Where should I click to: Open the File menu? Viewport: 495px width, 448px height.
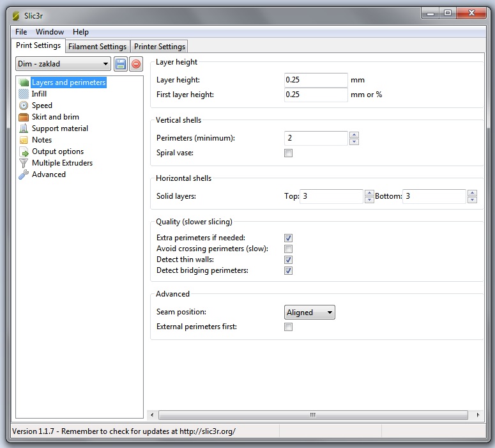click(x=21, y=32)
